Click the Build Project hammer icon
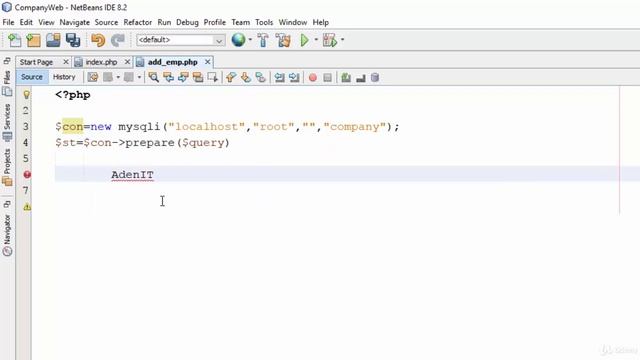This screenshot has height=360, width=640. pyautogui.click(x=263, y=40)
